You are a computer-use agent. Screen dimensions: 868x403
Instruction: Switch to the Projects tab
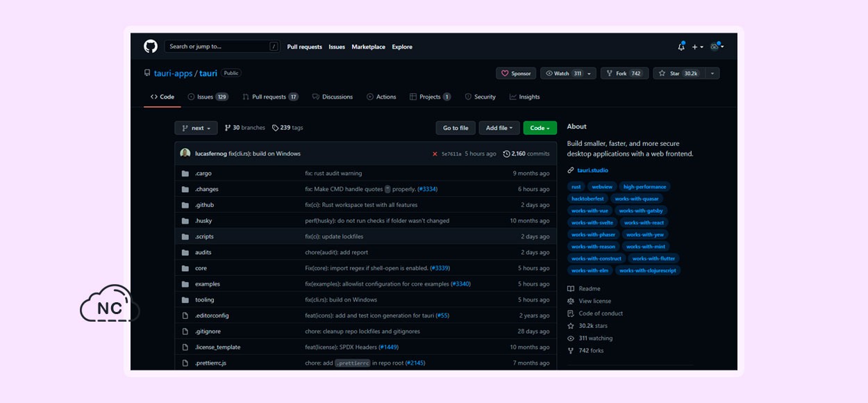(431, 97)
